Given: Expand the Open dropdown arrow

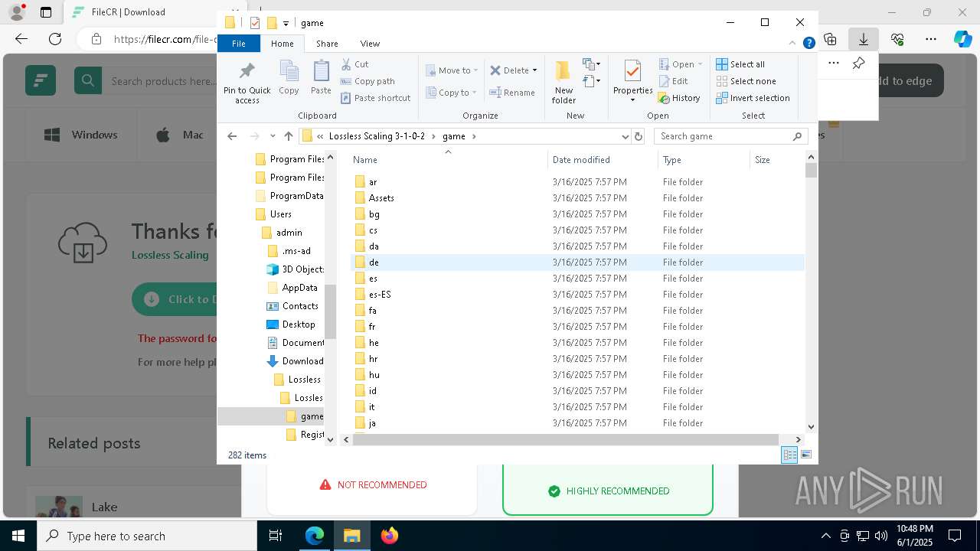Looking at the screenshot, I should pos(701,64).
